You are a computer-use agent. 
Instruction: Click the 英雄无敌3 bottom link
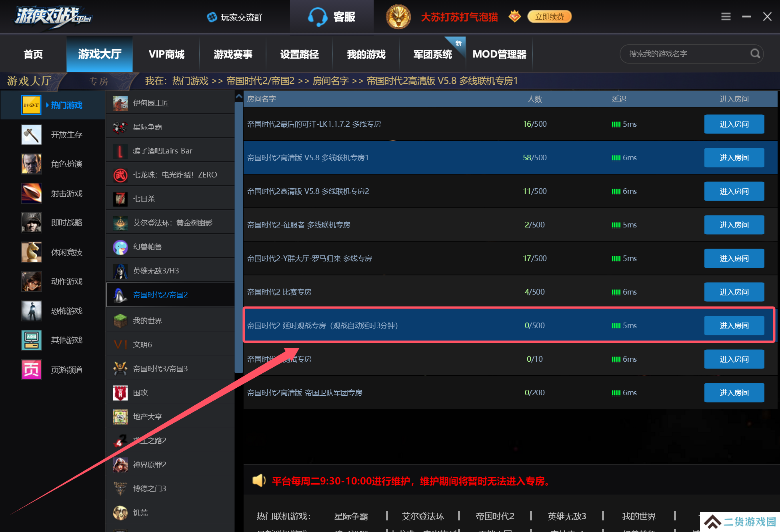click(x=567, y=516)
